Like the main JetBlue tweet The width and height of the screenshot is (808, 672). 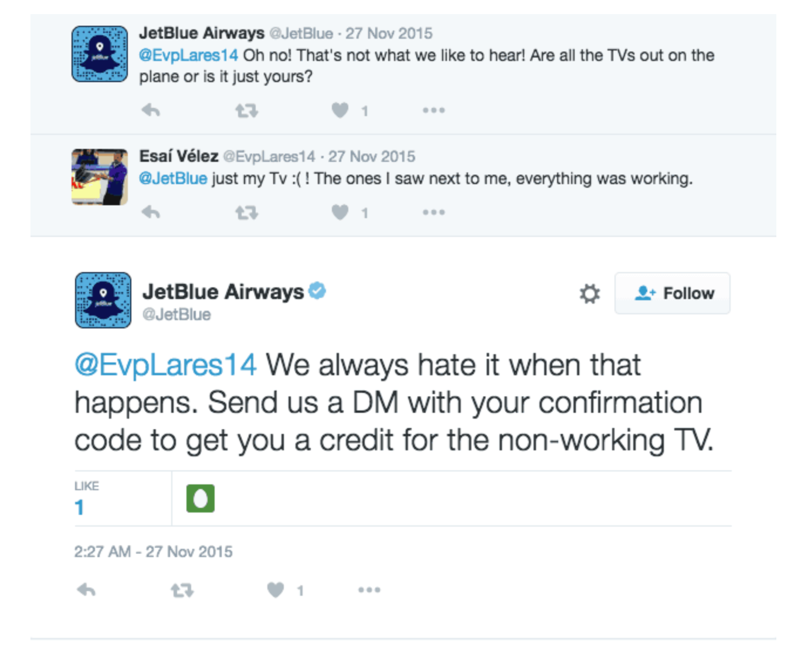tap(276, 590)
